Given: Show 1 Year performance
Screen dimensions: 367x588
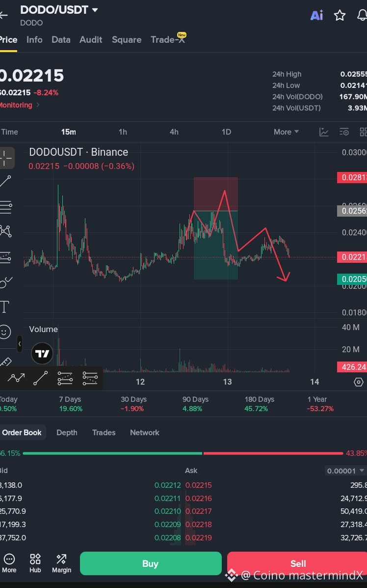Looking at the screenshot, I should 320,404.
